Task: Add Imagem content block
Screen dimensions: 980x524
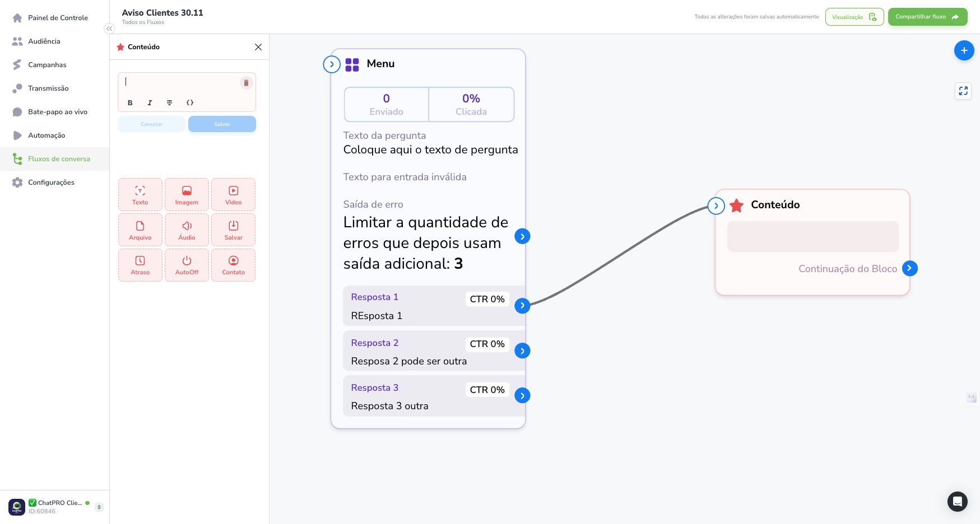Action: 187,194
